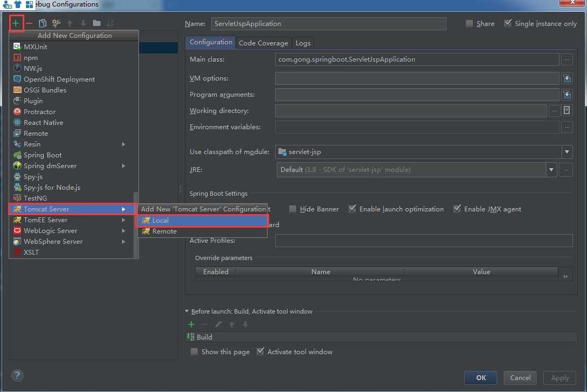This screenshot has width=587, height=392.
Task: Select XSLT configuration type
Action: (71, 253)
